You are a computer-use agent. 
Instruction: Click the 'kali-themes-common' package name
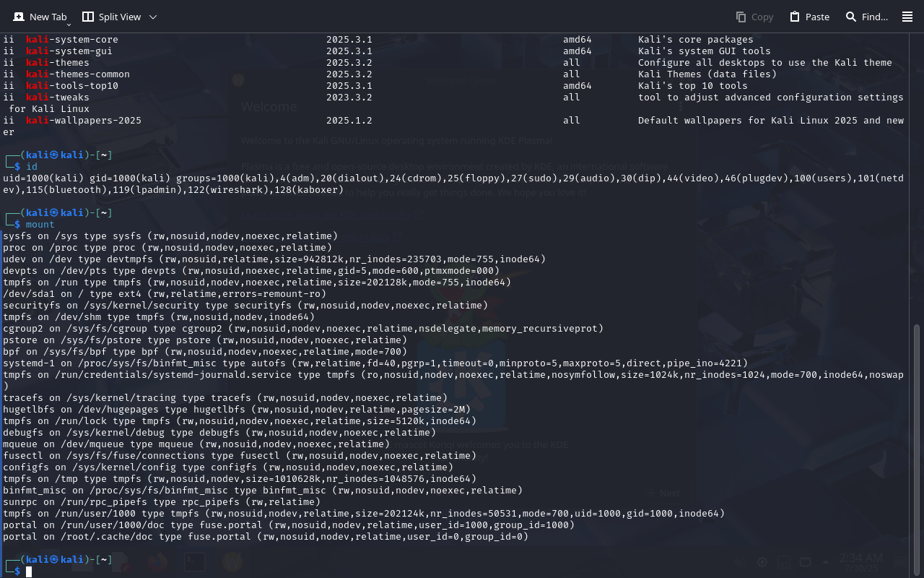tap(78, 74)
